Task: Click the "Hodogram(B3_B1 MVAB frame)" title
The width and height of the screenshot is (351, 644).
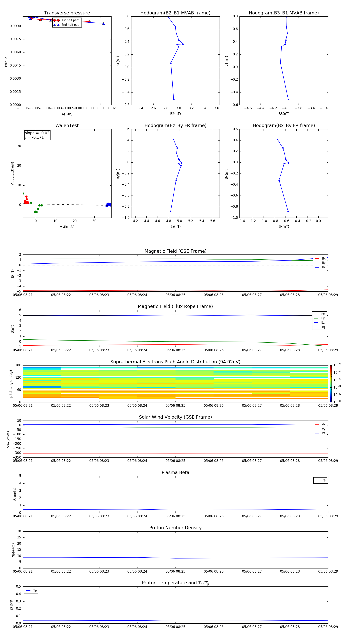Action: 284,13
